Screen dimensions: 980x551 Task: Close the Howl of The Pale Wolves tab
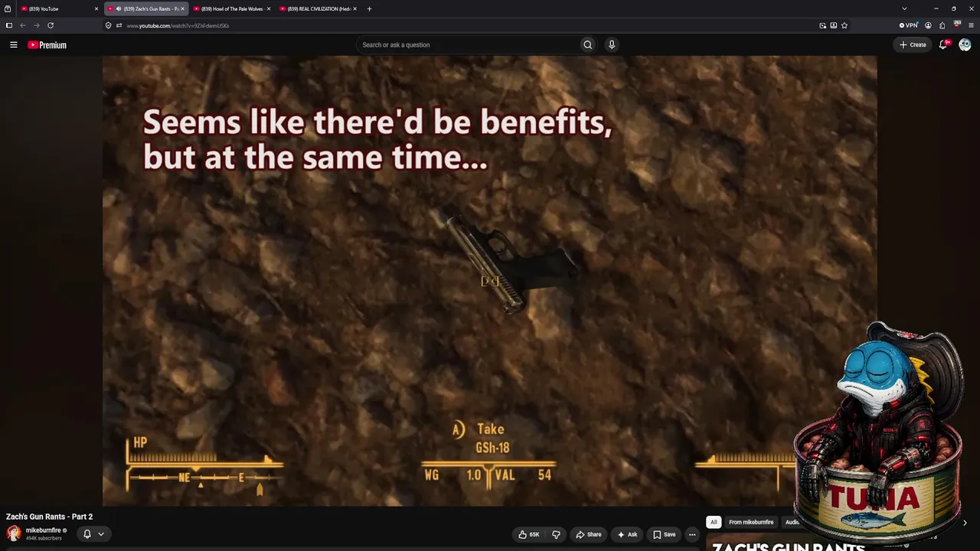(x=268, y=8)
